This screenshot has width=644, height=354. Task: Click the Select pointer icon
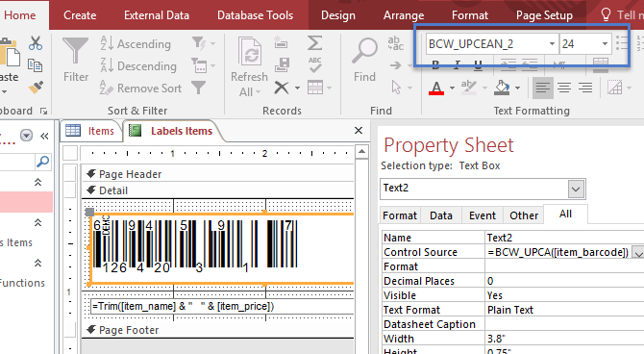396,88
